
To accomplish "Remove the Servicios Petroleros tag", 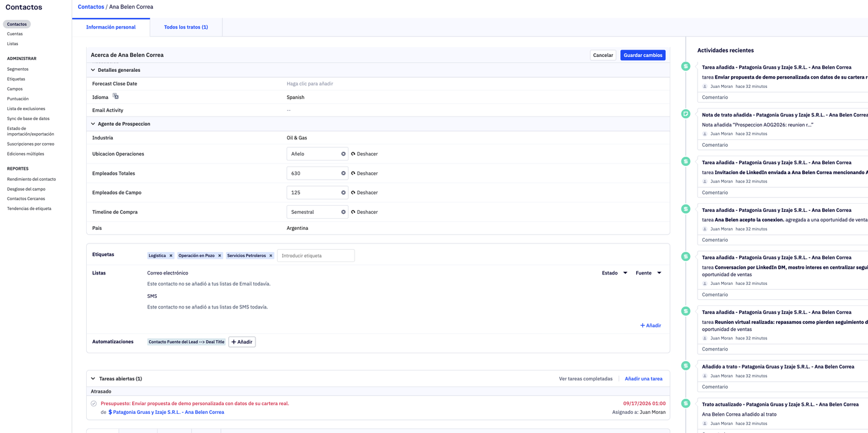I will [x=271, y=255].
